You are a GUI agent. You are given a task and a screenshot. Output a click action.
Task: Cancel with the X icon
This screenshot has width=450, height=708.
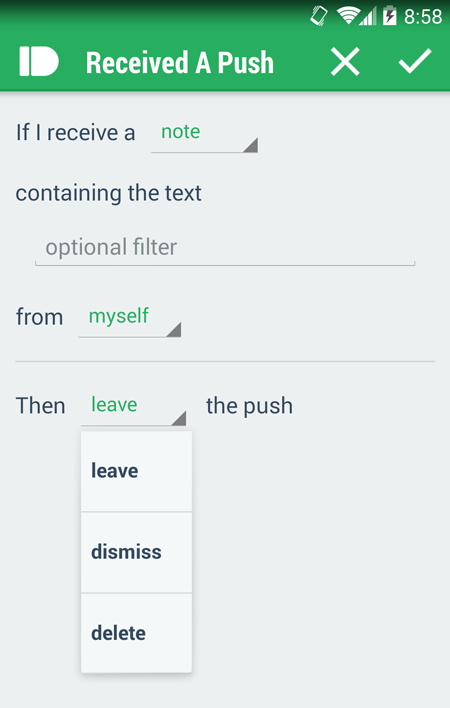coord(345,61)
